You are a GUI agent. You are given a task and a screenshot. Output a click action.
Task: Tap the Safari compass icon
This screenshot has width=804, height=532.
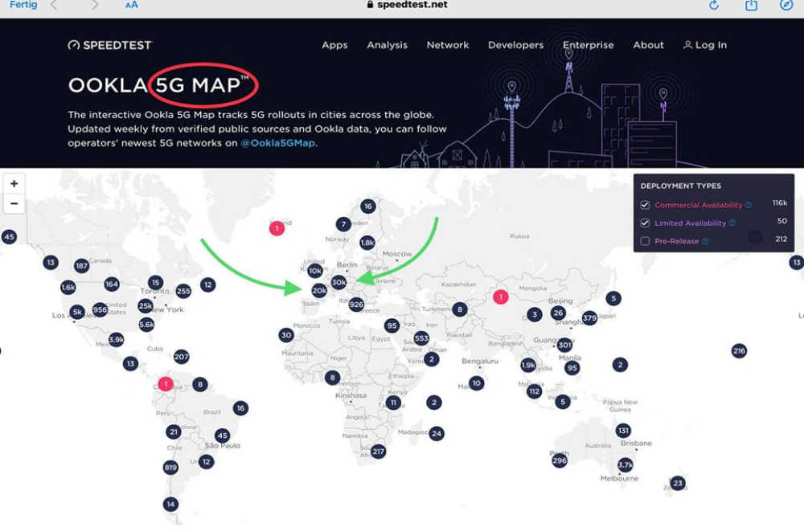click(x=786, y=6)
